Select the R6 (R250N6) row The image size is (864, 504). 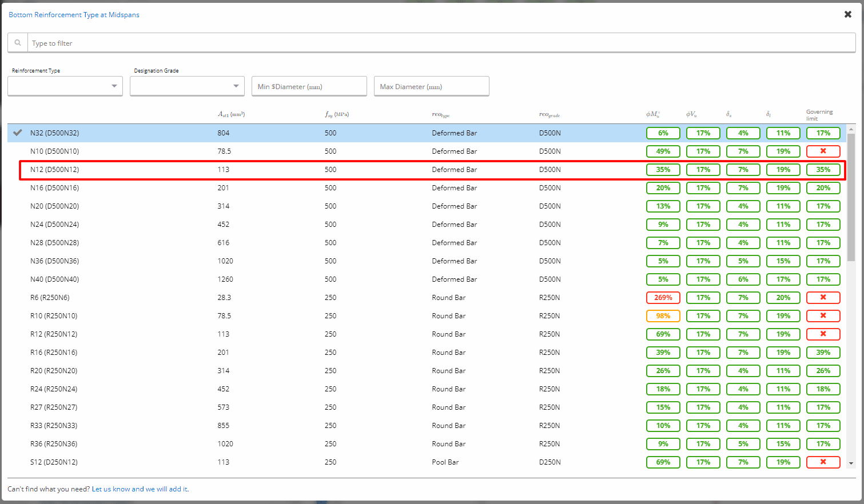tap(427, 298)
